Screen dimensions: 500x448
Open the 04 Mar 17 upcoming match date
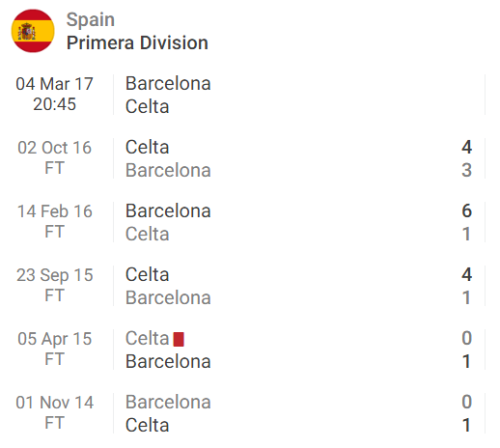click(54, 84)
